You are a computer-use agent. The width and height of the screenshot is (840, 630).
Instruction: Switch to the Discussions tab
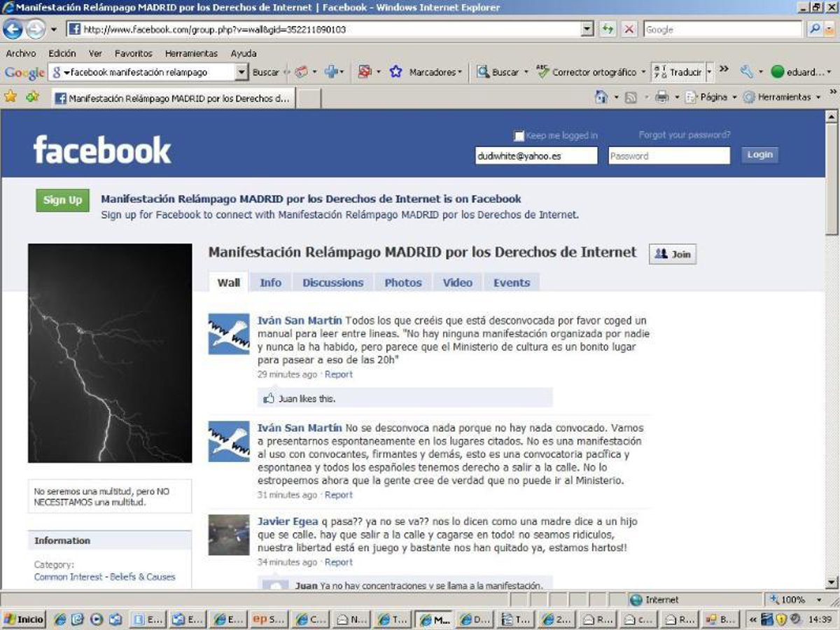click(332, 283)
